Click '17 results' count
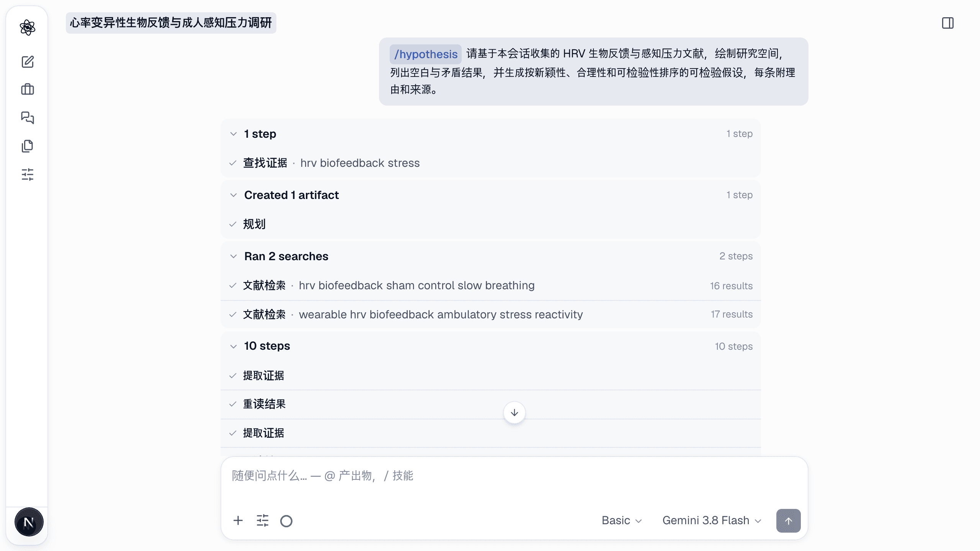This screenshot has height=551, width=980. tap(732, 314)
